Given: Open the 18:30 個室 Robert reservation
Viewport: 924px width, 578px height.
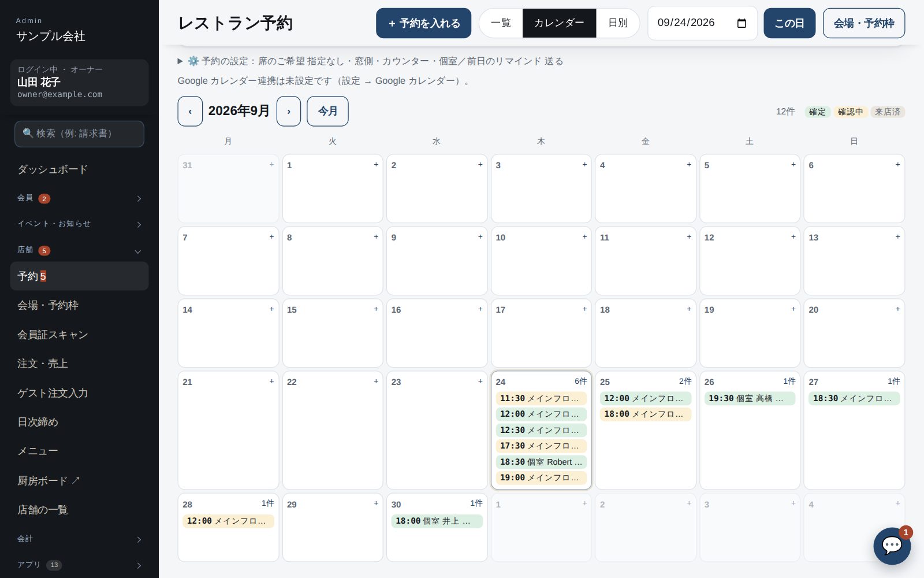Looking at the screenshot, I should tap(541, 462).
